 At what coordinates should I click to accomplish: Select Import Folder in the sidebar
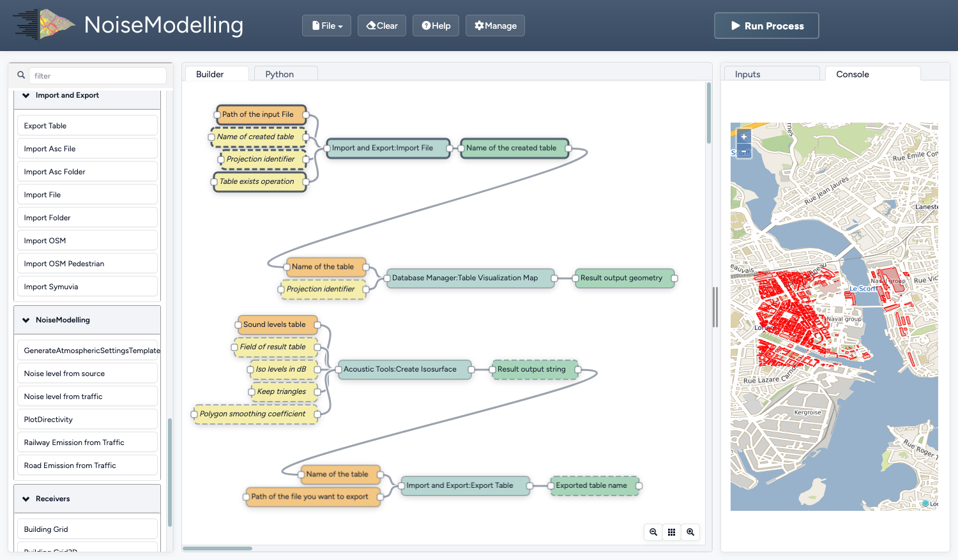click(87, 218)
